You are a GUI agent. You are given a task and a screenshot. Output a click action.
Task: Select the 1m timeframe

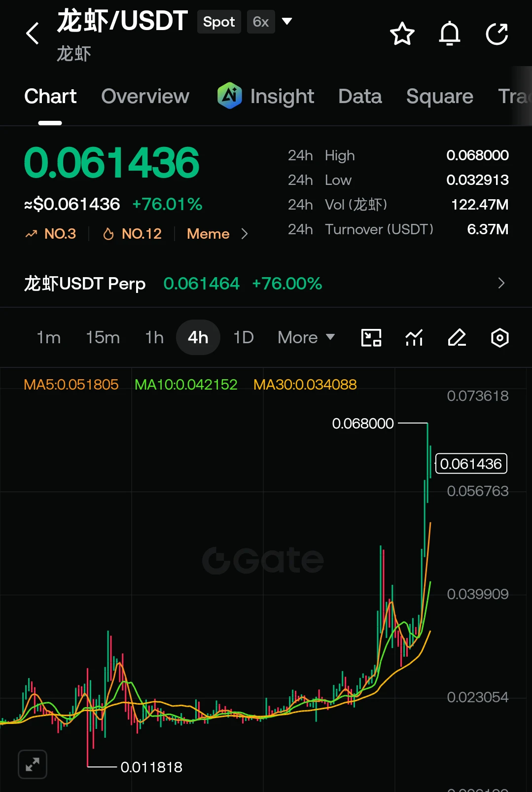point(48,337)
